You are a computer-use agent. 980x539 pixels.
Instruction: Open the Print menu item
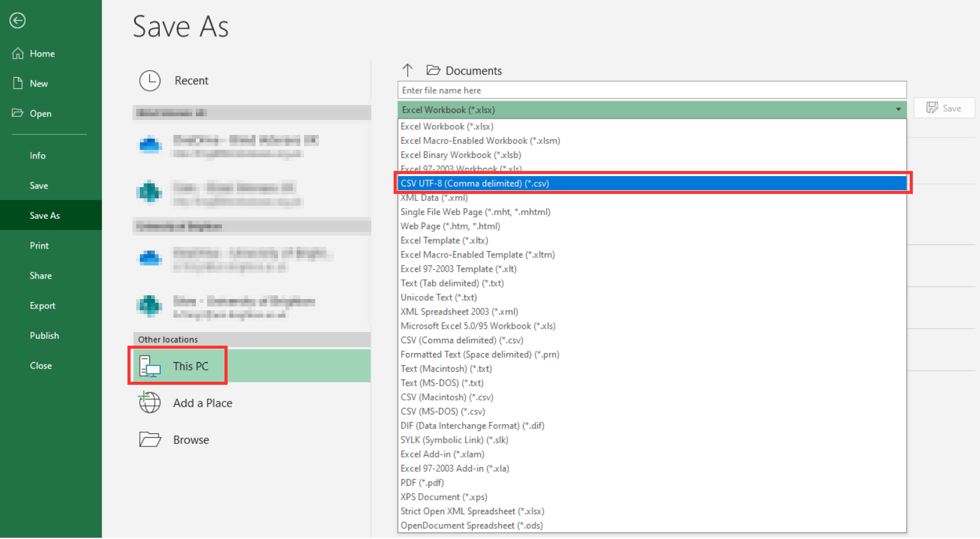(39, 246)
